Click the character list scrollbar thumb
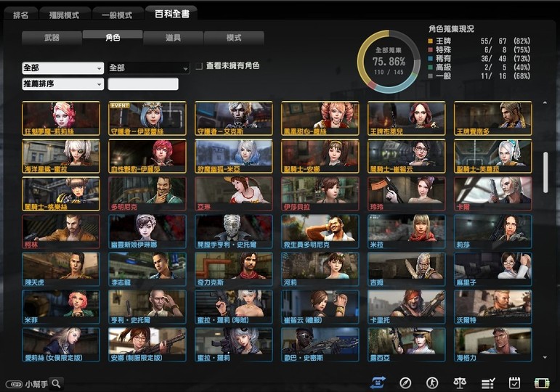Image resolution: width=560 pixels, height=392 pixels. point(545,171)
